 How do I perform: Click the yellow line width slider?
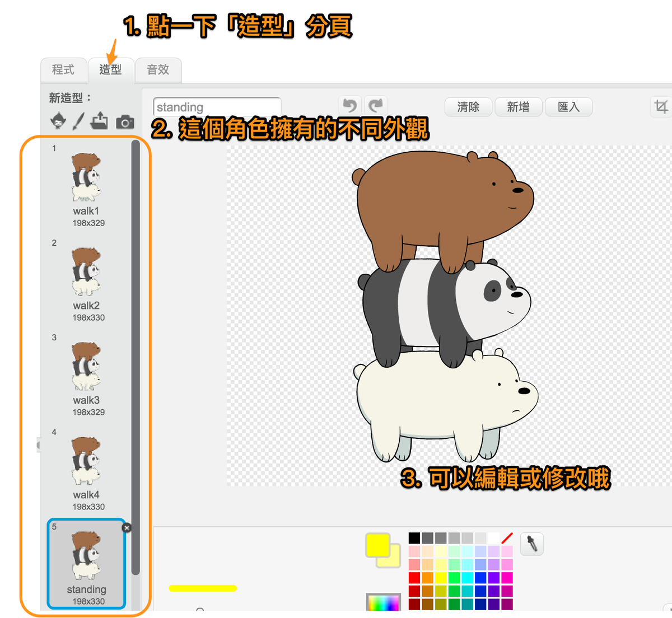pos(203,588)
